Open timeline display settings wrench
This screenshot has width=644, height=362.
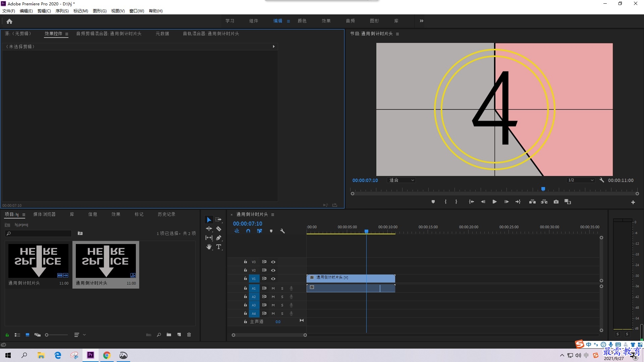(282, 231)
